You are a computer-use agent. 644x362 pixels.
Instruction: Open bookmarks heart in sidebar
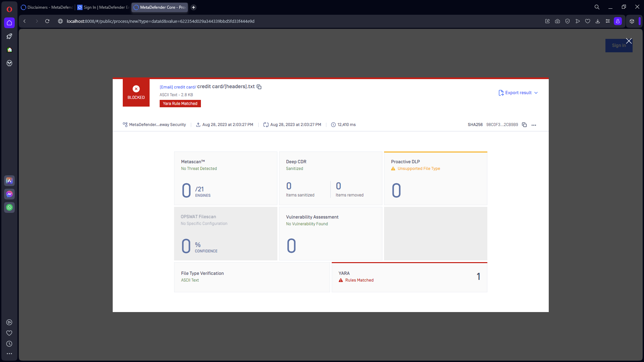pyautogui.click(x=9, y=333)
